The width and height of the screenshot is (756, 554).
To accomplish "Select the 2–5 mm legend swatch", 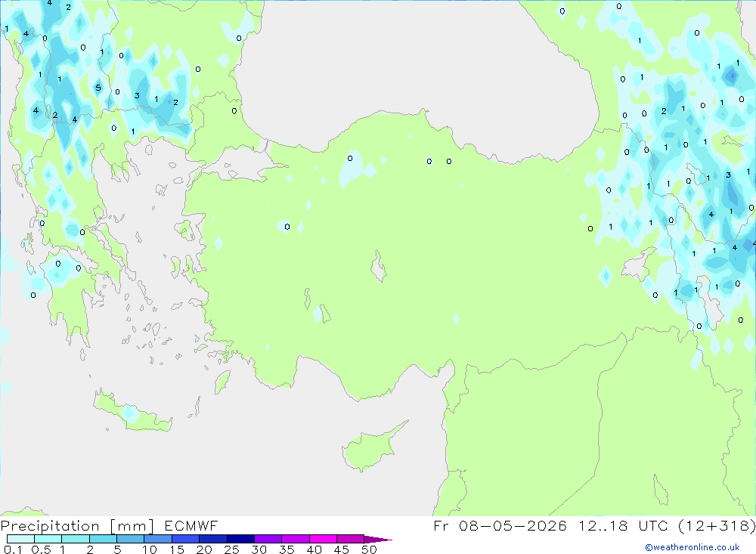I will [103, 539].
